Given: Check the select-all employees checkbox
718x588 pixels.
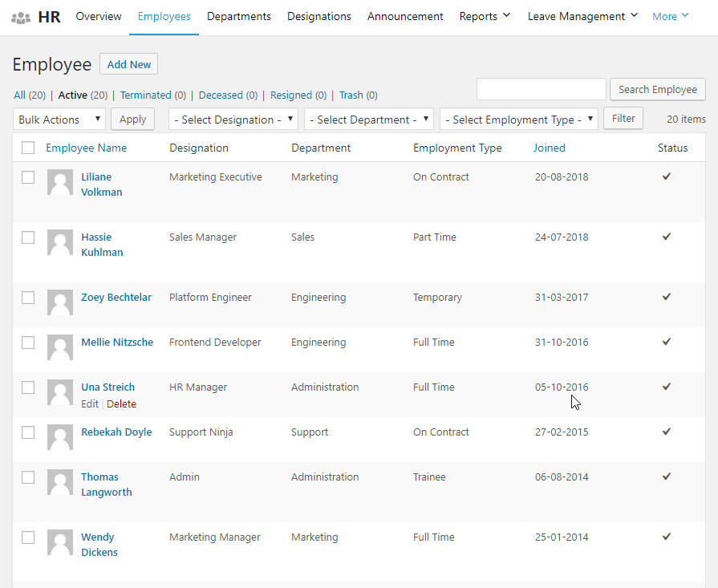Looking at the screenshot, I should [x=28, y=148].
